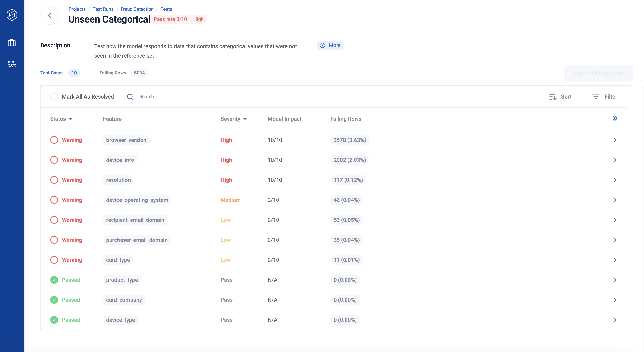The width and height of the screenshot is (644, 352).
Task: Expand the browser_version row chevron
Action: pyautogui.click(x=615, y=140)
